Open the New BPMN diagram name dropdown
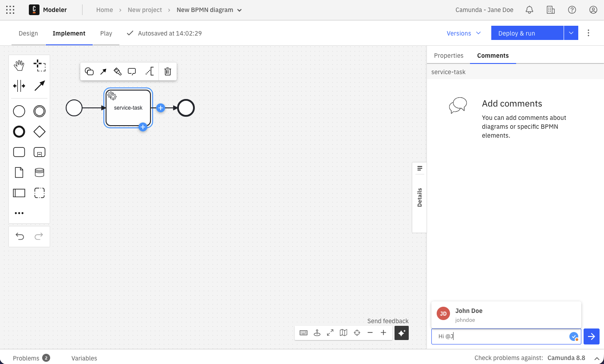Image resolution: width=604 pixels, height=364 pixels. pyautogui.click(x=239, y=9)
